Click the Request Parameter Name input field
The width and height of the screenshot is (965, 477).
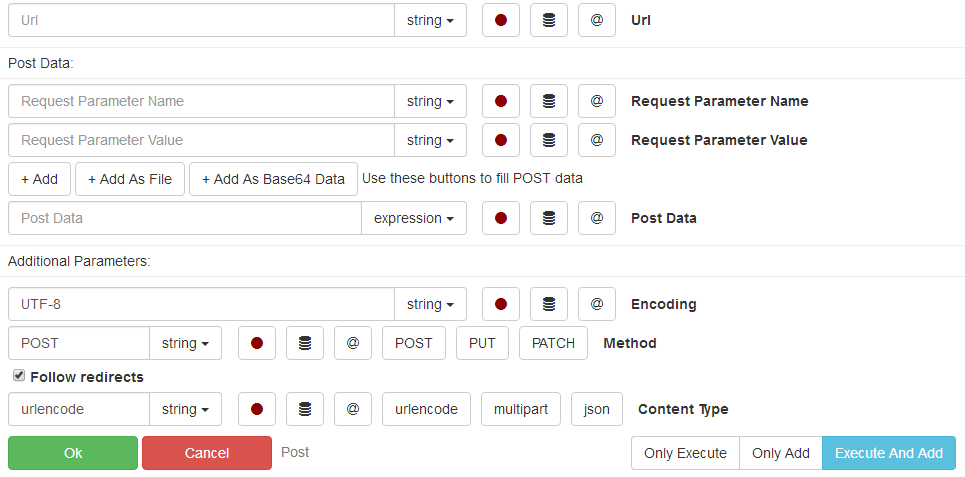tap(202, 101)
